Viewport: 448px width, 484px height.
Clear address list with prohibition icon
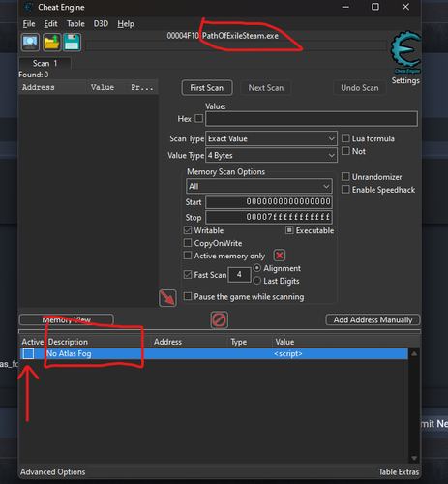(220, 320)
